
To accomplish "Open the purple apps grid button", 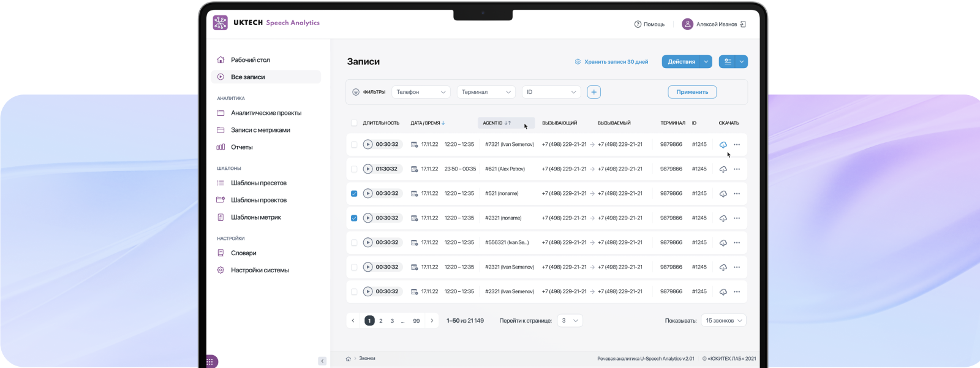I will point(210,362).
